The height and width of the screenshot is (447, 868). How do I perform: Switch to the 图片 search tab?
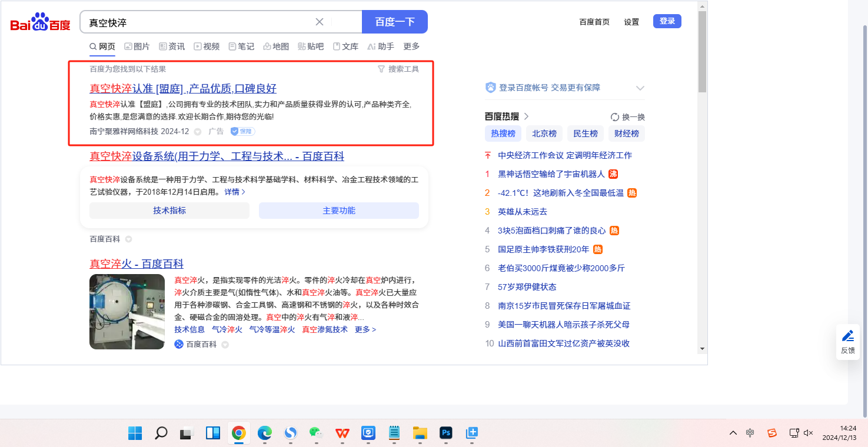(137, 46)
